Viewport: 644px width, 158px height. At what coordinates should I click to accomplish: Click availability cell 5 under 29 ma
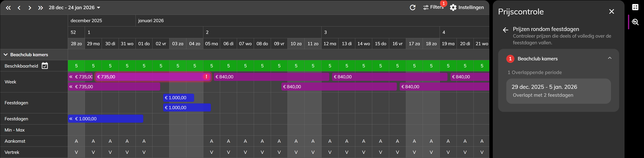click(93, 66)
